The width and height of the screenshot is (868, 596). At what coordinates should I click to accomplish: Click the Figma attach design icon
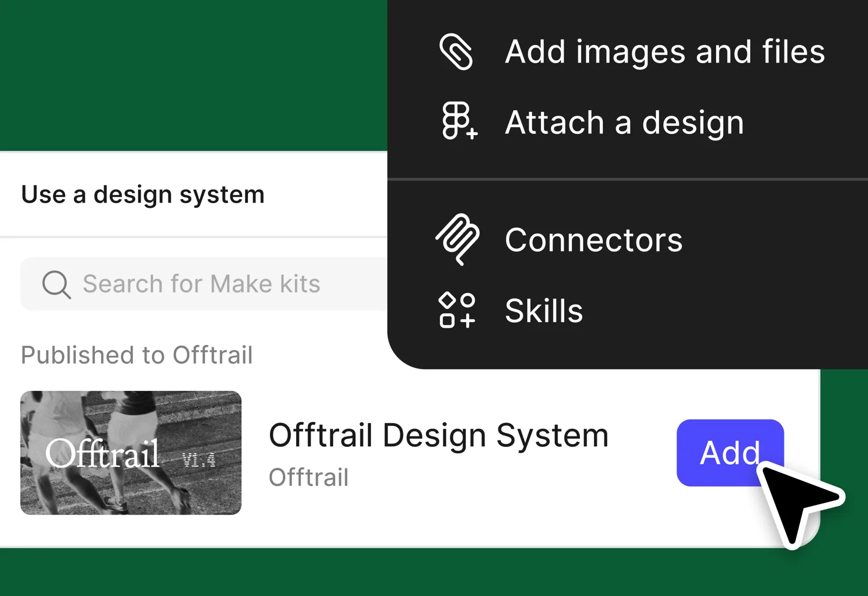click(x=459, y=121)
